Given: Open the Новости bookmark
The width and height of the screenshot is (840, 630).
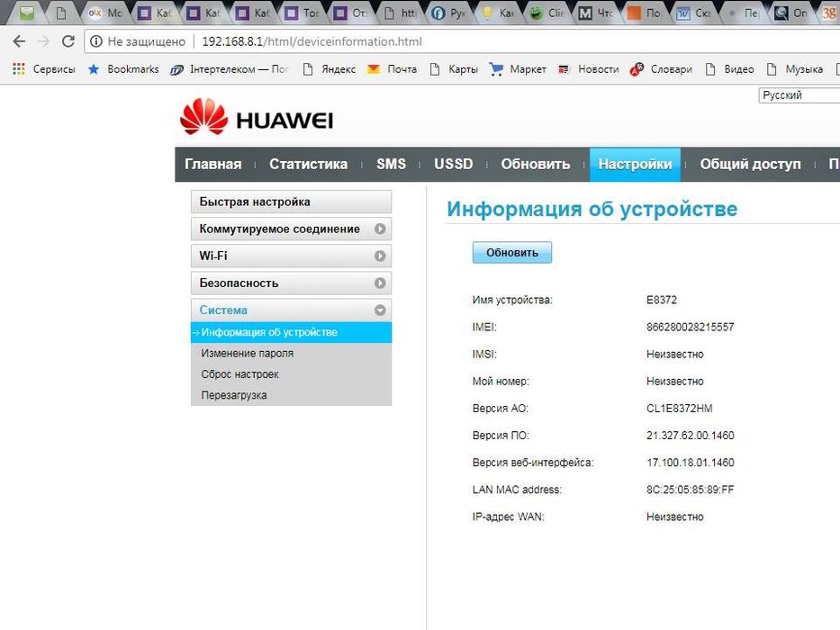Looking at the screenshot, I should click(588, 69).
